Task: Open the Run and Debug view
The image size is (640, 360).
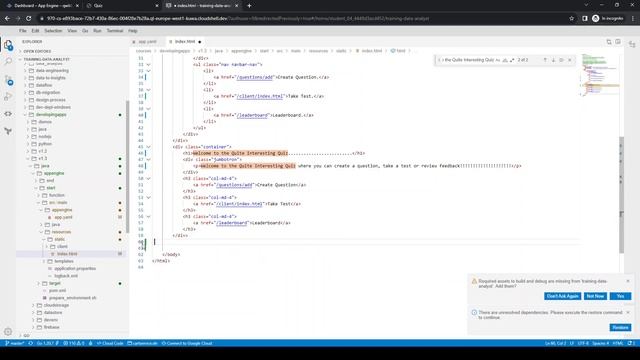Action: coord(8,97)
